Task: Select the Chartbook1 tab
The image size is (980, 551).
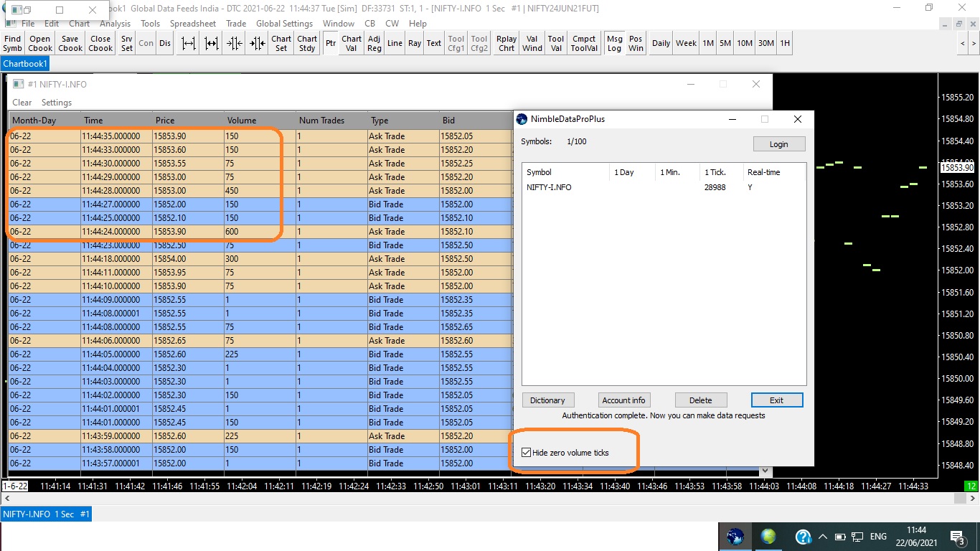Action: point(25,64)
